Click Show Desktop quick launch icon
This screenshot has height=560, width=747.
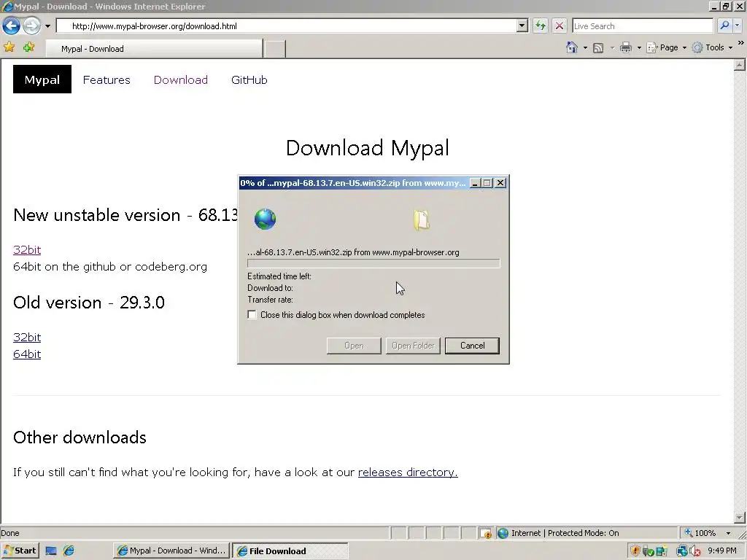pyautogui.click(x=50, y=551)
